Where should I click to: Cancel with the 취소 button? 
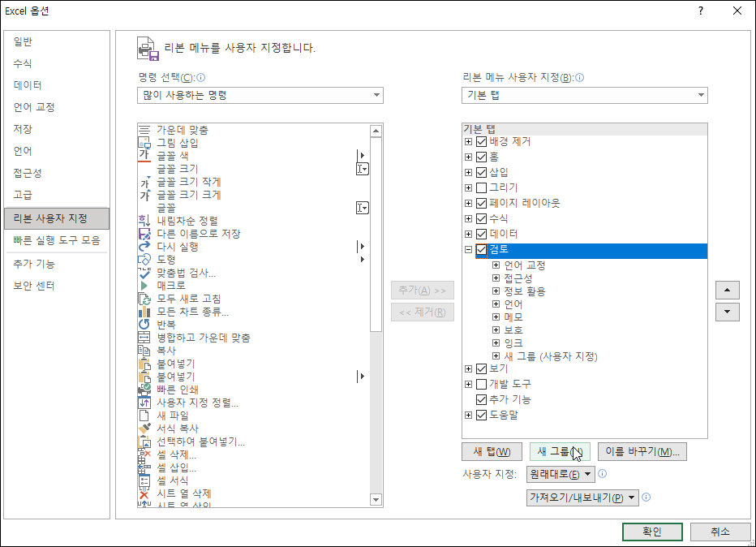(720, 532)
